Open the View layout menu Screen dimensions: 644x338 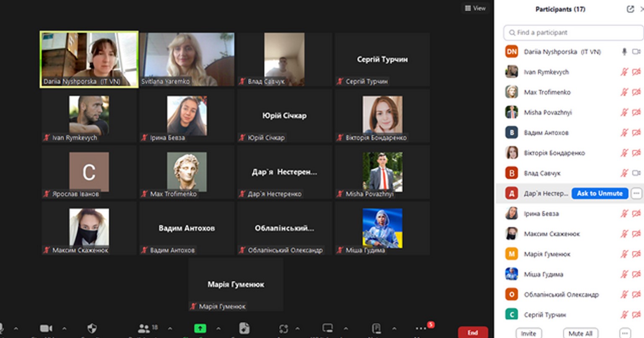coord(475,8)
